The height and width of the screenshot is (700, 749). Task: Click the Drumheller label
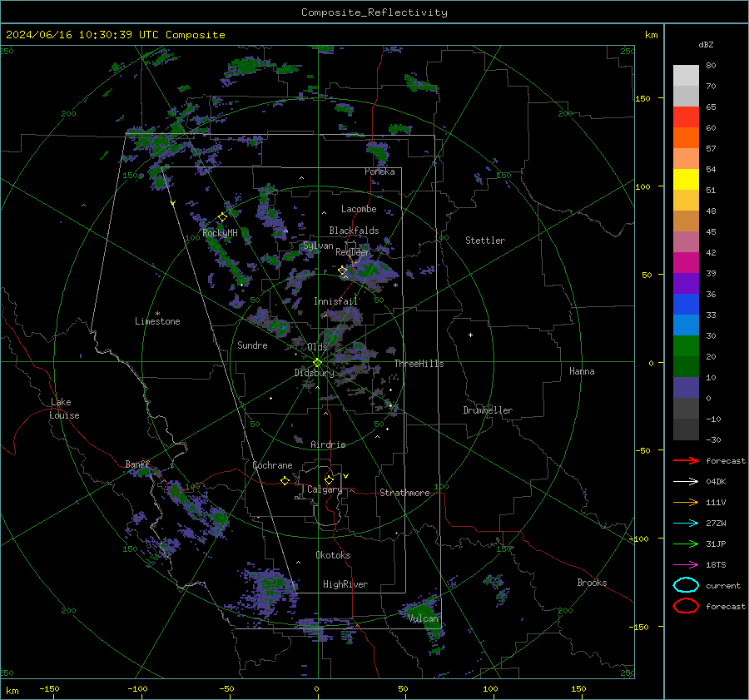coord(488,410)
